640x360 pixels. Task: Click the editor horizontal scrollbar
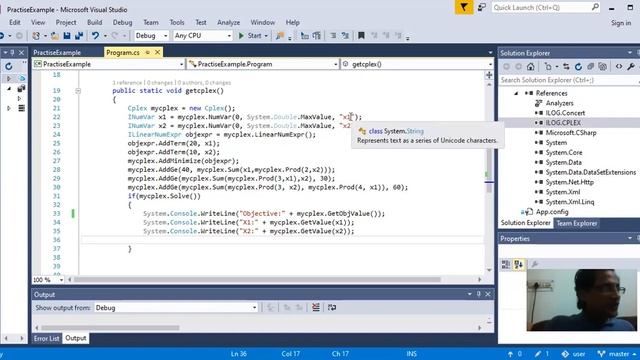click(257, 280)
